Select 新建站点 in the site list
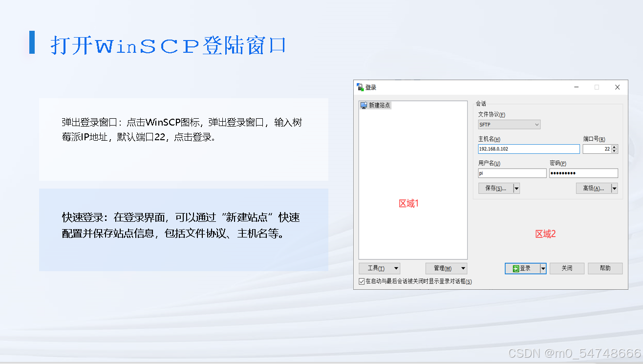Viewport: 643px width, 364px height. tap(375, 105)
